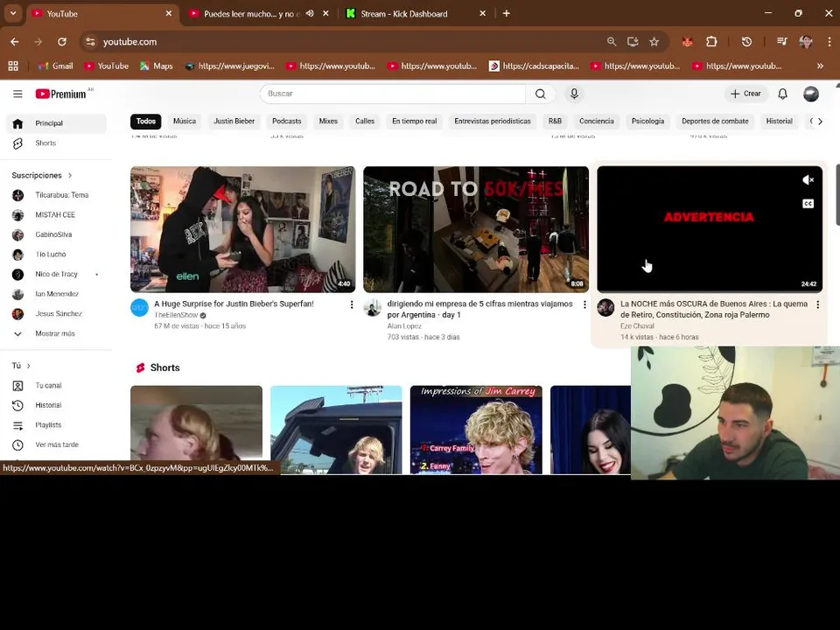Open Gmail bookmark

tap(56, 66)
